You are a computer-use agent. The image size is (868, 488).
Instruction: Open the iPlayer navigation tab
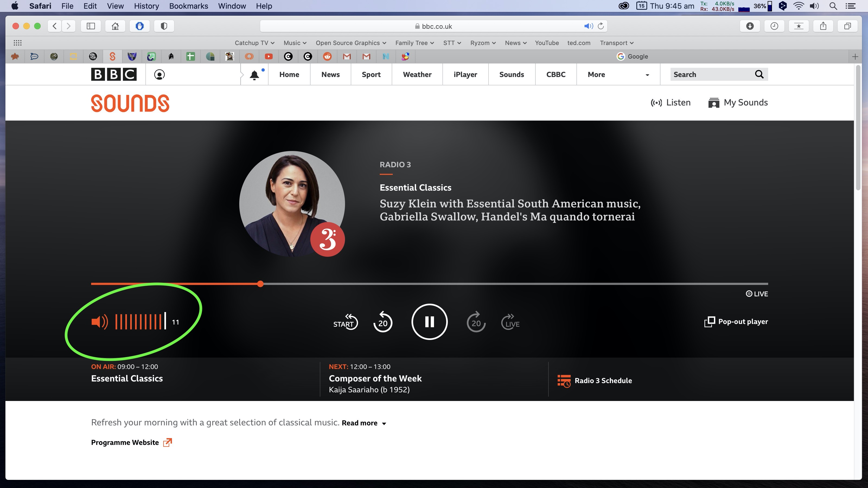tap(465, 75)
